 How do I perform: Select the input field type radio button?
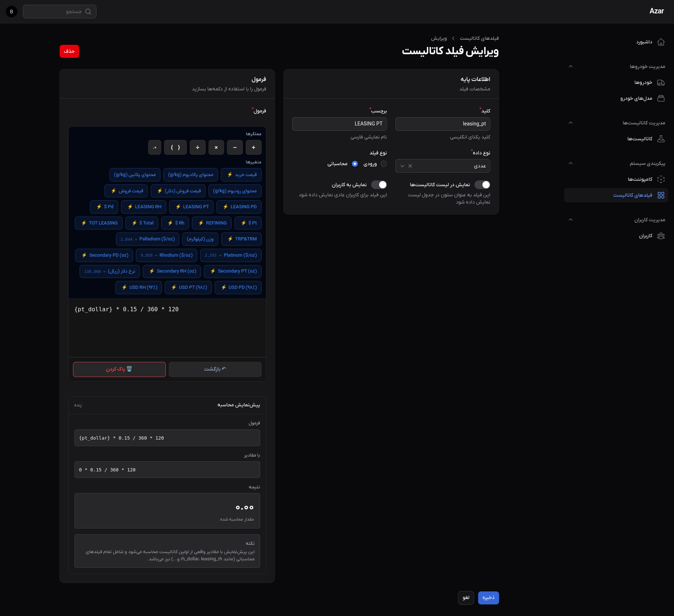(384, 164)
